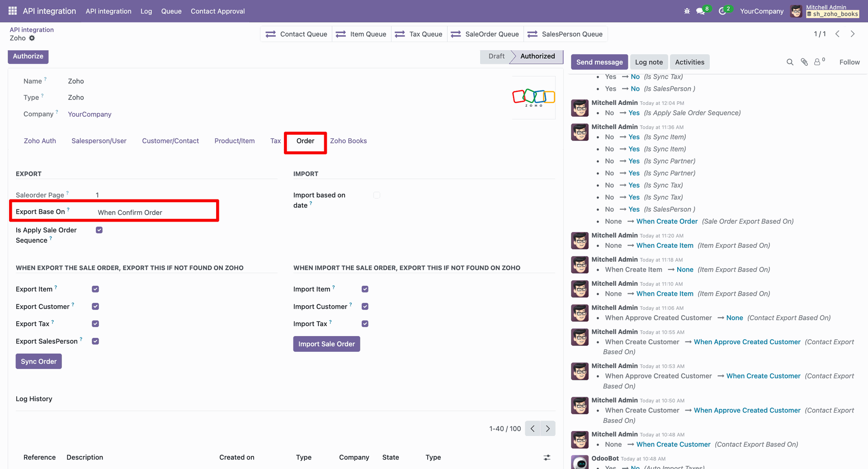Toggle the Export Customer checkbox
The height and width of the screenshot is (469, 868).
(95, 306)
